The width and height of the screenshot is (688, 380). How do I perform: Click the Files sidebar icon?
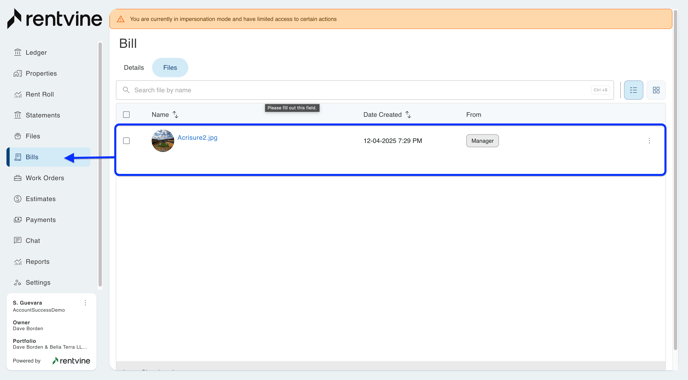click(x=18, y=136)
